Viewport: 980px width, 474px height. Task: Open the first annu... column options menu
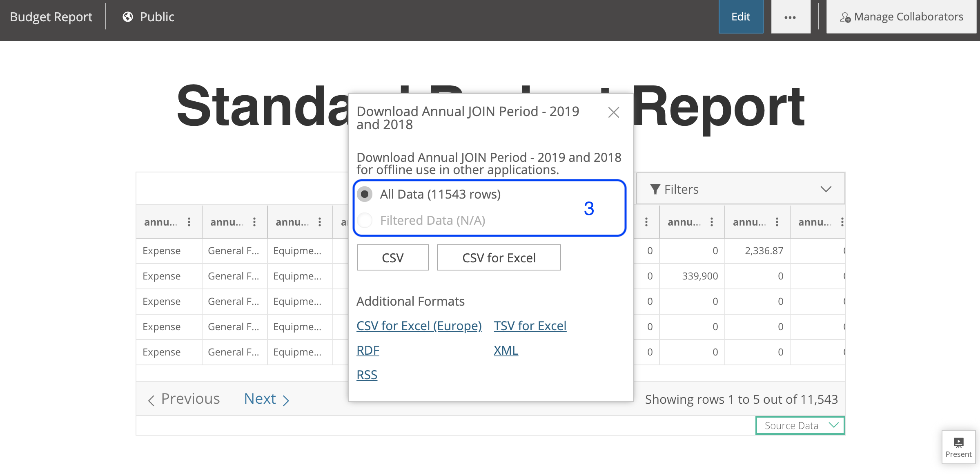(x=189, y=222)
